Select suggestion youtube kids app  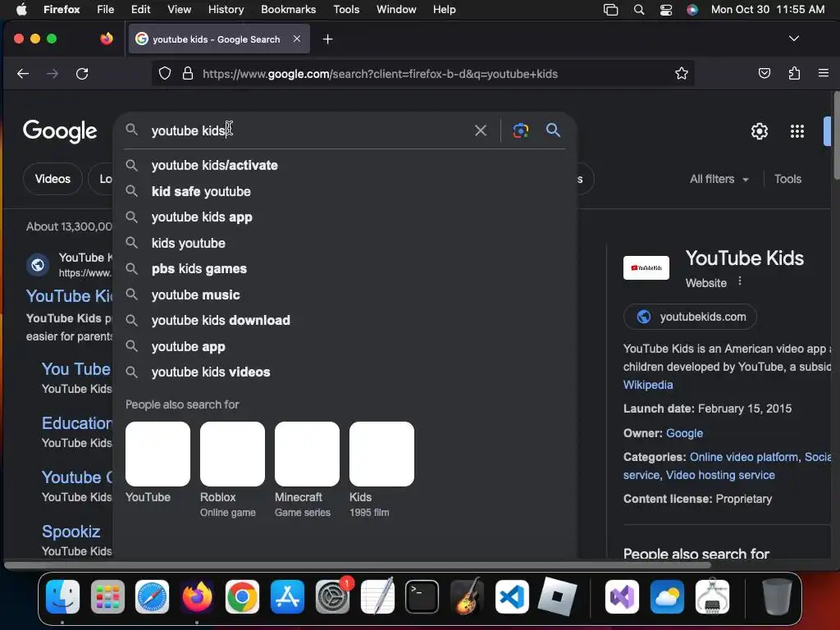point(345,217)
